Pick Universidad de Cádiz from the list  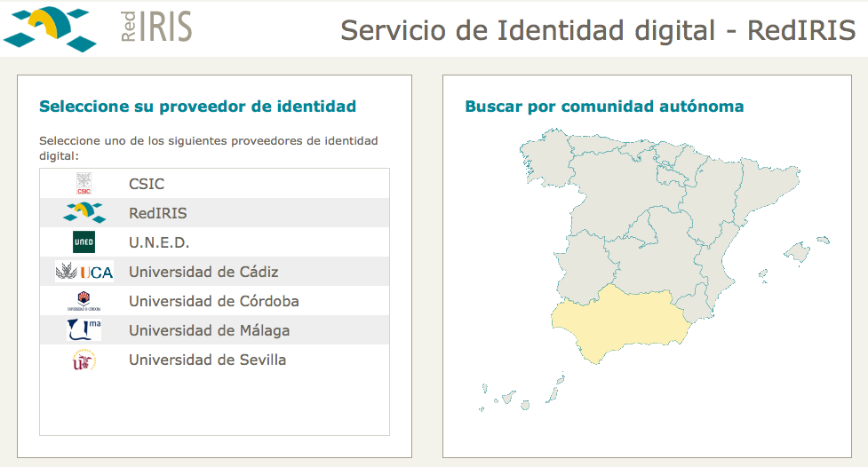pos(214,271)
